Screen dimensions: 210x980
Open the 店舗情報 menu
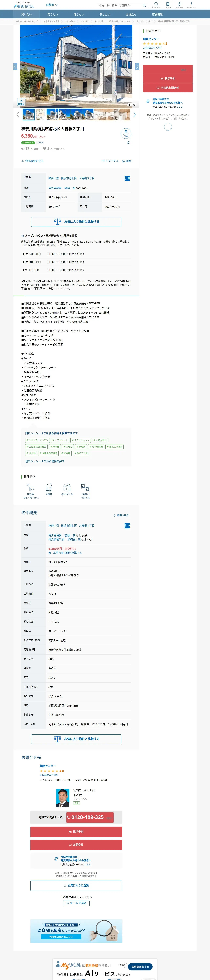pos(157,15)
